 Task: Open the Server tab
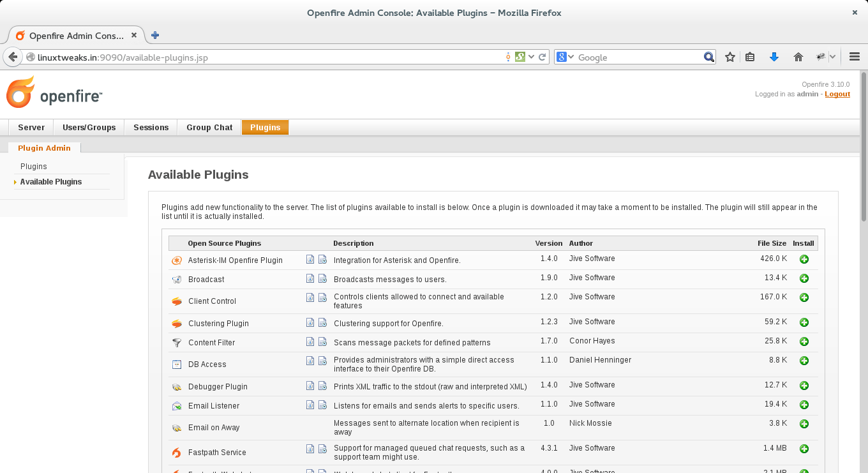point(31,128)
